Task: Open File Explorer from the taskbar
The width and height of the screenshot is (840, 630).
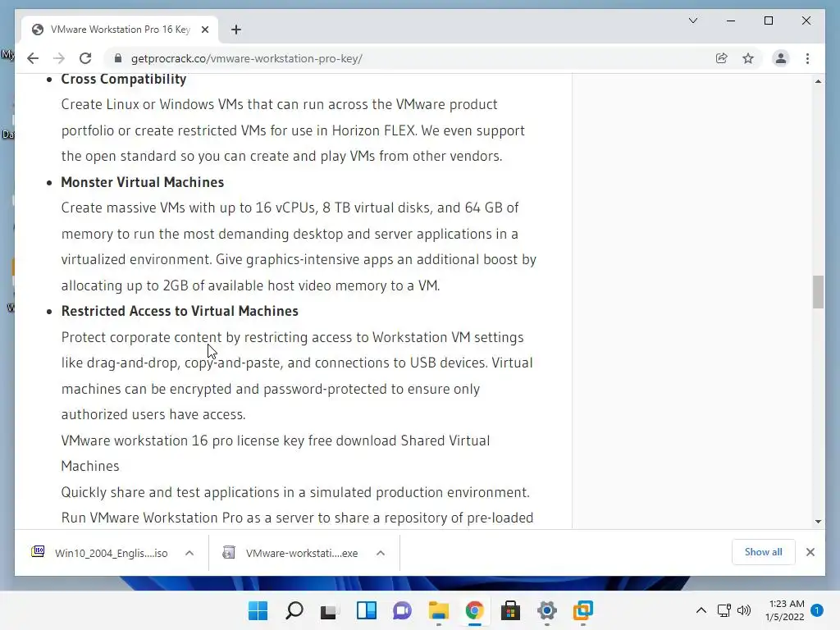Action: click(439, 610)
